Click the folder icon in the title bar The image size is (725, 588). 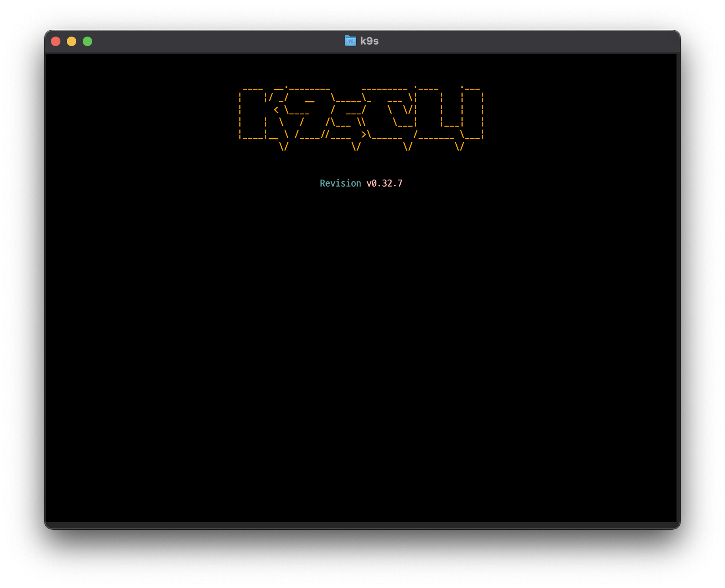(350, 41)
